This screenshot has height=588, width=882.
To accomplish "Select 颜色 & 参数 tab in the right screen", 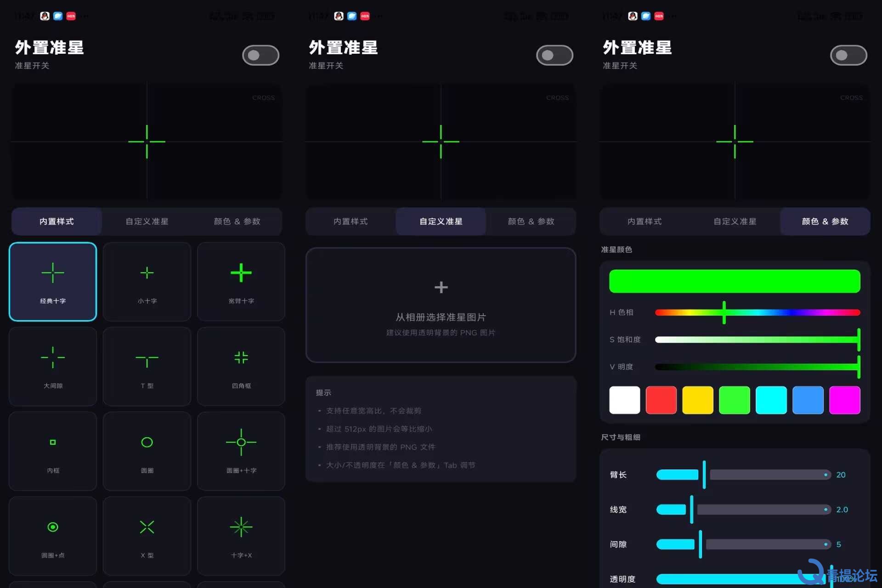I will [825, 221].
